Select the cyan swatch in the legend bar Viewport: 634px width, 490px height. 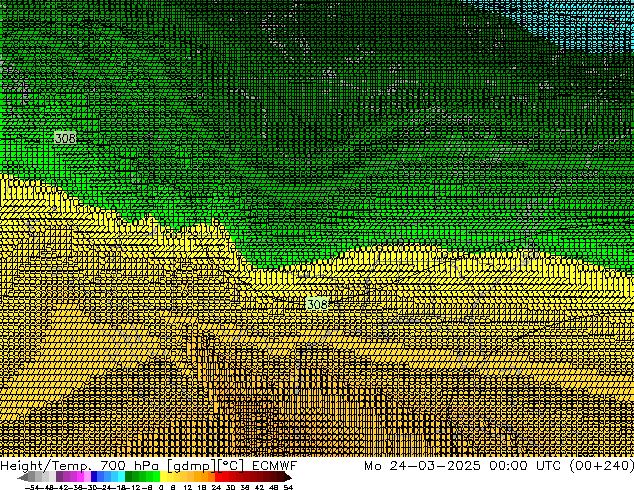(x=118, y=477)
